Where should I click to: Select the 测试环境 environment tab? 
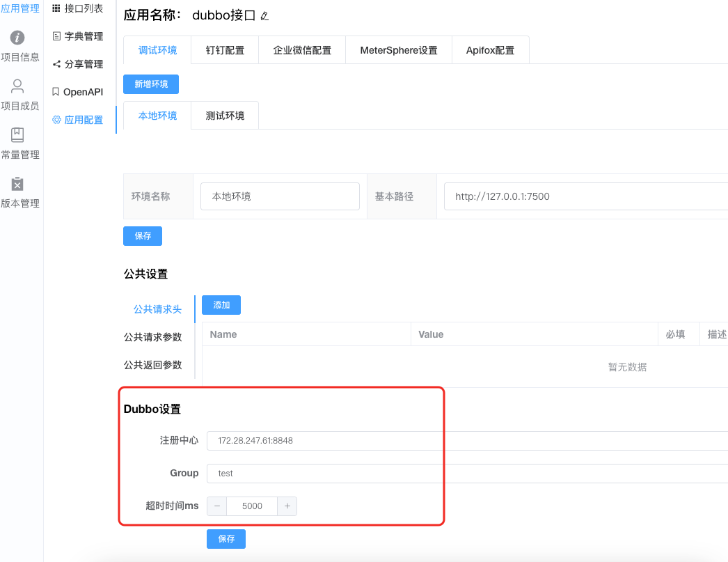[225, 116]
